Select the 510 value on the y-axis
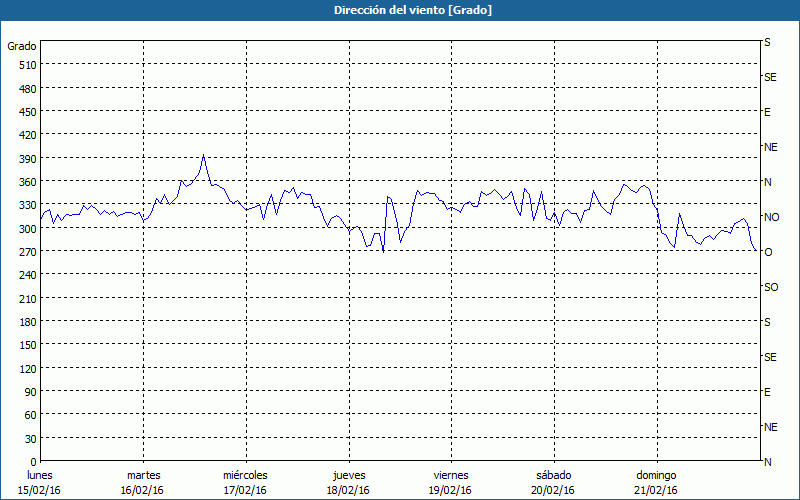 [27, 65]
